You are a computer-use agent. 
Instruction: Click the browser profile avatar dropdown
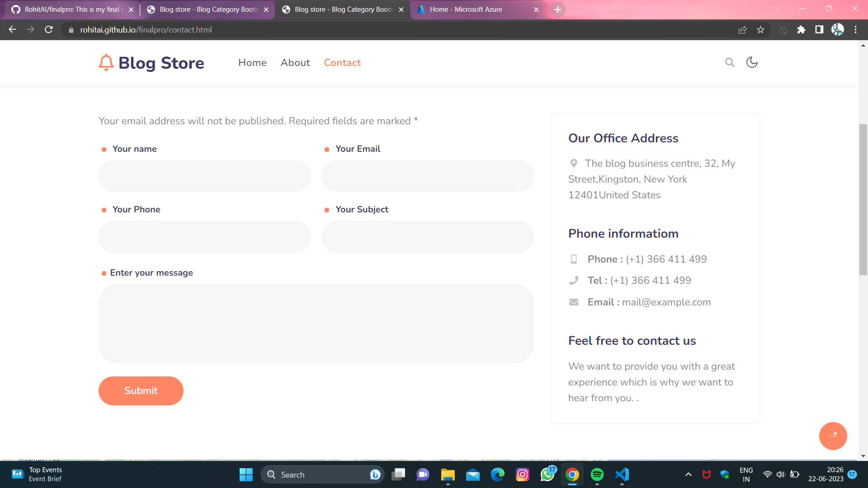coord(838,30)
